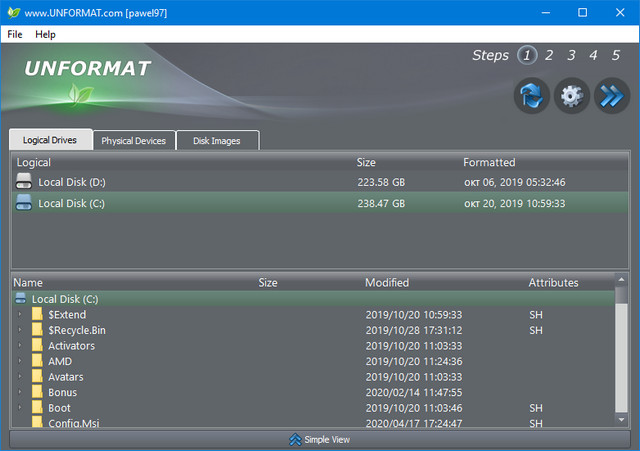Click the AMD folder icon
This screenshot has height=451, width=640.
click(37, 361)
